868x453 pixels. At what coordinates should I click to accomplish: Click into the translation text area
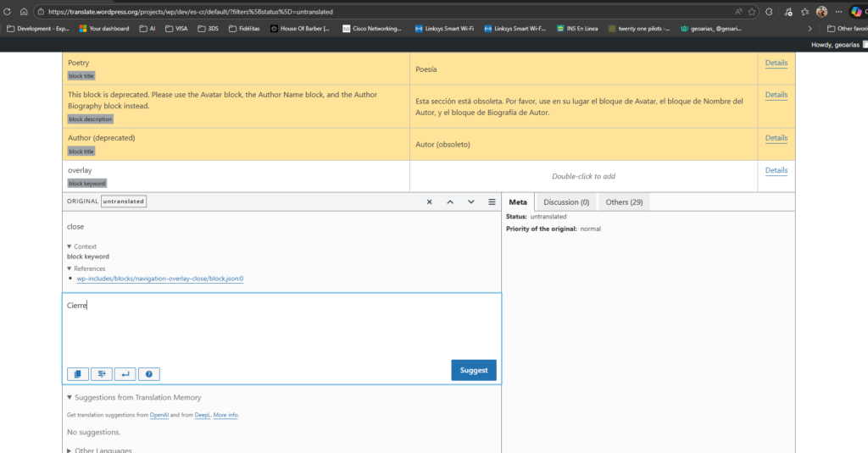pyautogui.click(x=281, y=330)
